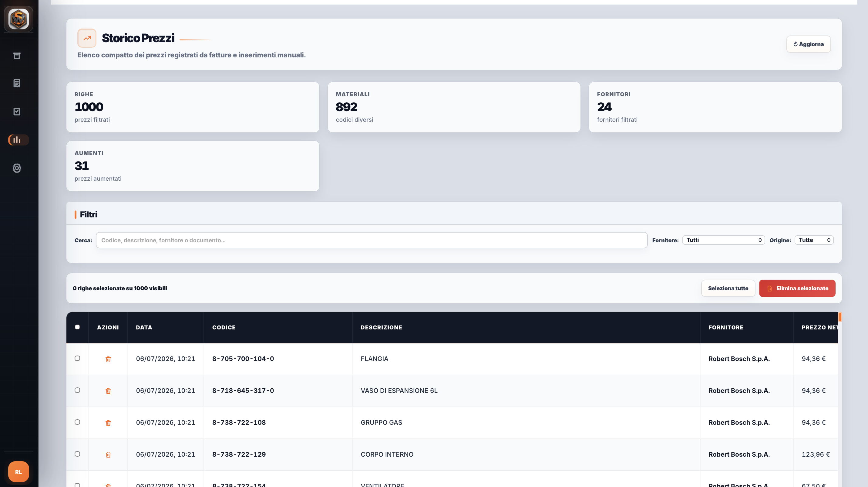
Task: Click the Data column header
Action: pos(144,328)
